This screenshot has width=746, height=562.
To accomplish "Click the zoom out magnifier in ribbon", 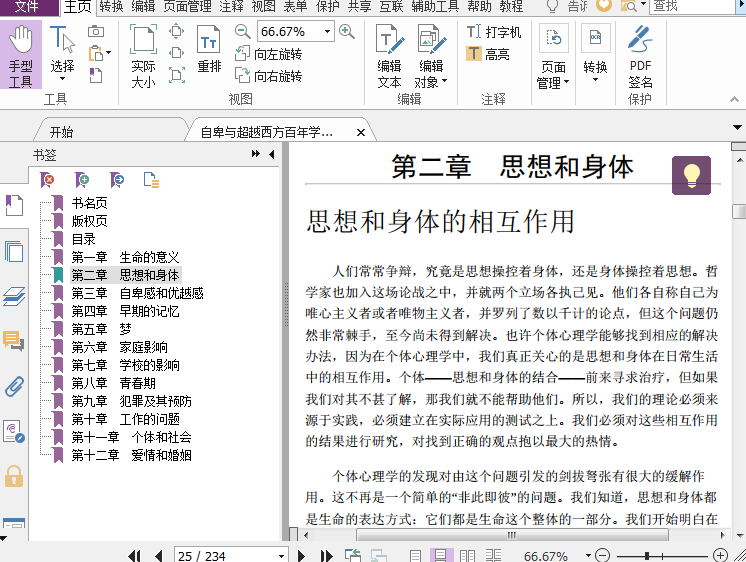I will tap(243, 32).
